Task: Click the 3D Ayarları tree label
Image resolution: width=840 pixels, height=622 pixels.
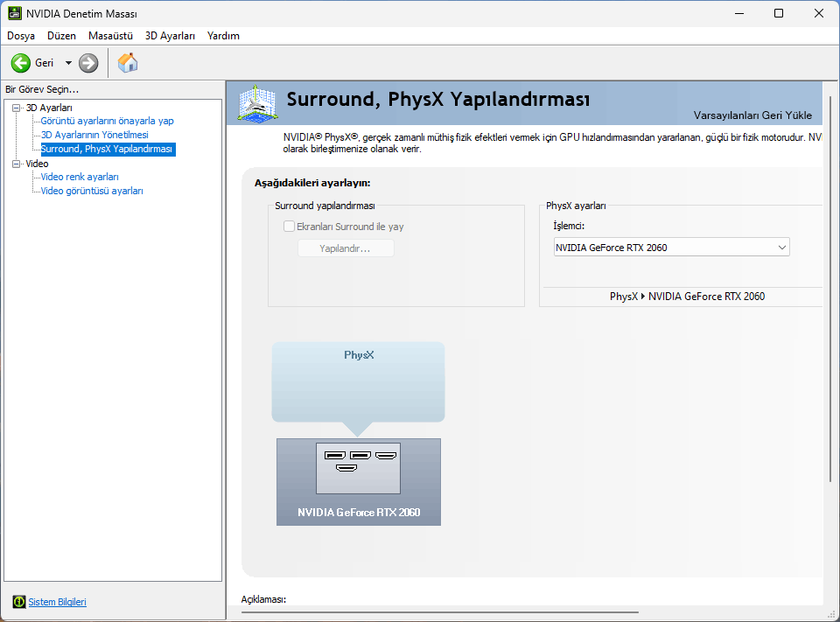Action: pos(49,108)
